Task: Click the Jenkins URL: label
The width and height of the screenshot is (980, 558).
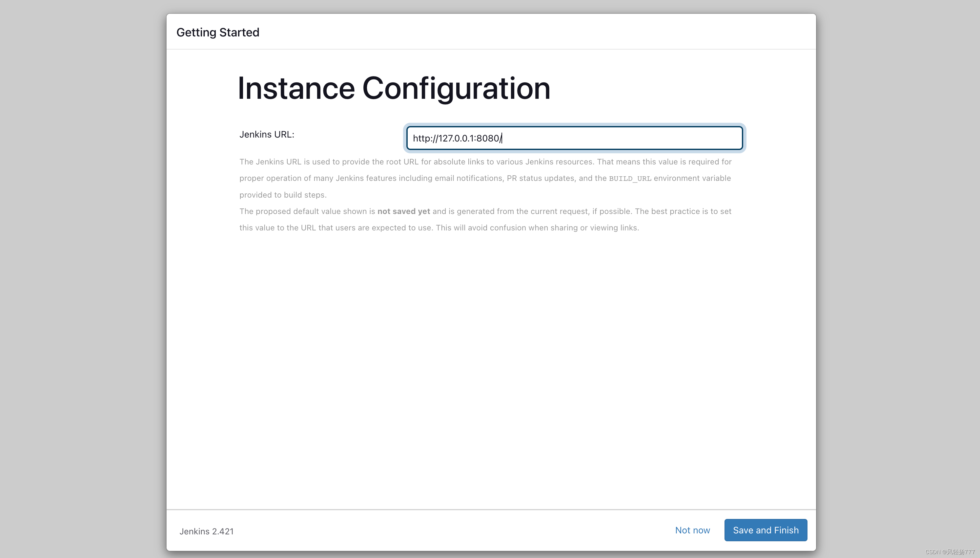Action: click(267, 135)
